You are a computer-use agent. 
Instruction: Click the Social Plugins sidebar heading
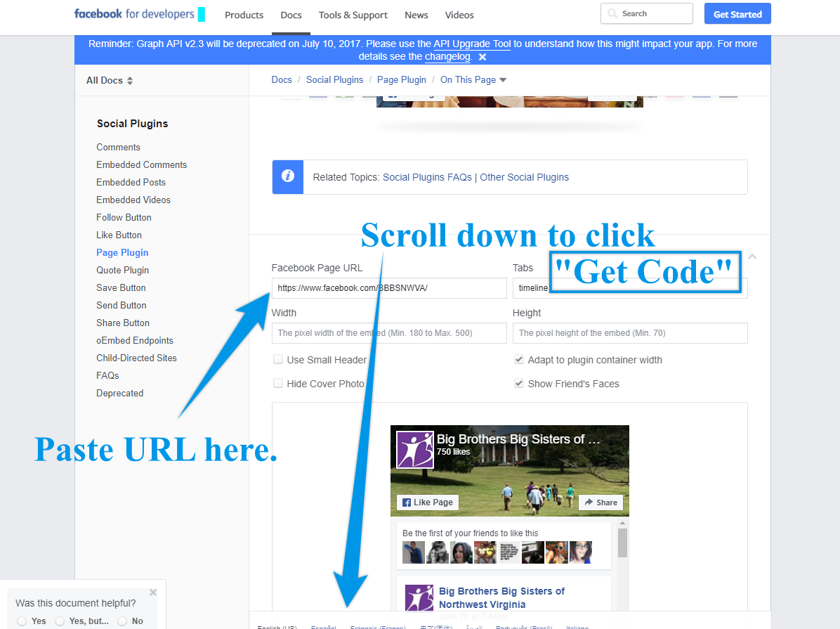click(x=132, y=123)
